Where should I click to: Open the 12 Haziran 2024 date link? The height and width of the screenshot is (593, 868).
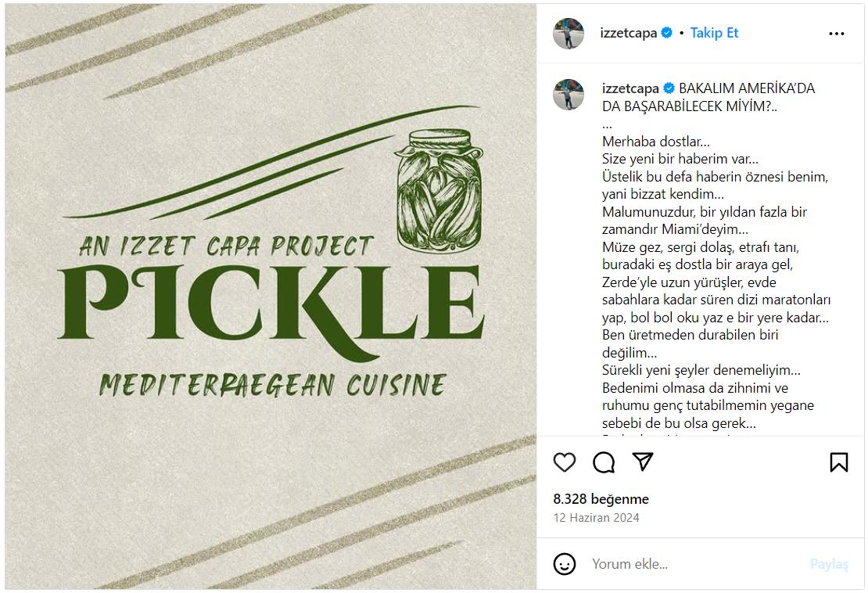[x=596, y=518]
